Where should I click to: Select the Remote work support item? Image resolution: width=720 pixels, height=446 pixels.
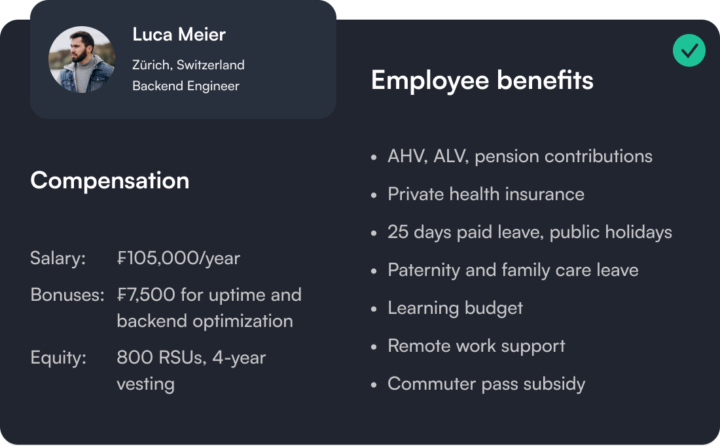(x=476, y=346)
